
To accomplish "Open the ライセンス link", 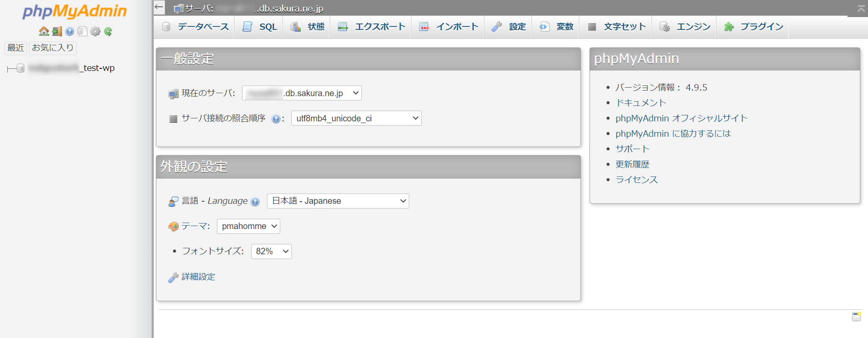I will click(x=637, y=180).
